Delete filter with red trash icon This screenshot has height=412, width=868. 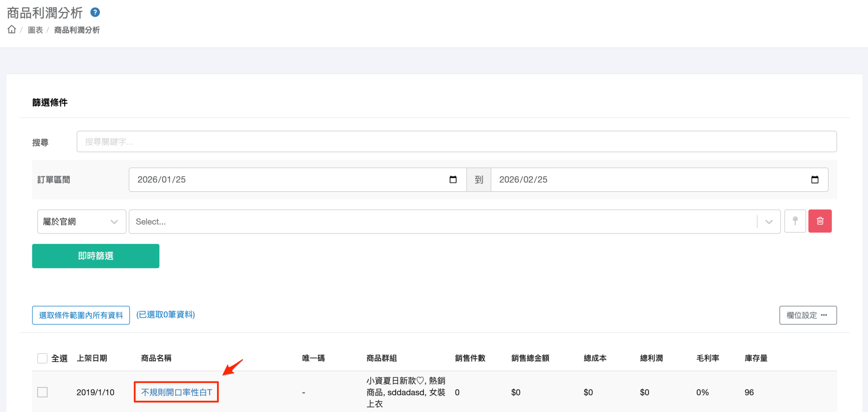[x=820, y=221]
